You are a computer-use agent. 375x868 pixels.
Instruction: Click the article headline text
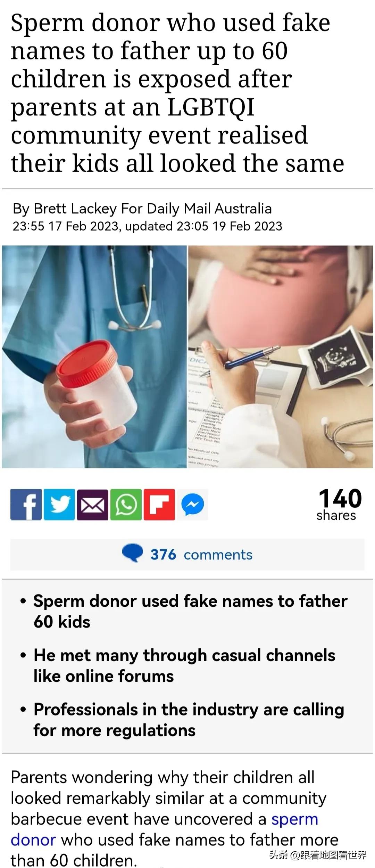[177, 93]
